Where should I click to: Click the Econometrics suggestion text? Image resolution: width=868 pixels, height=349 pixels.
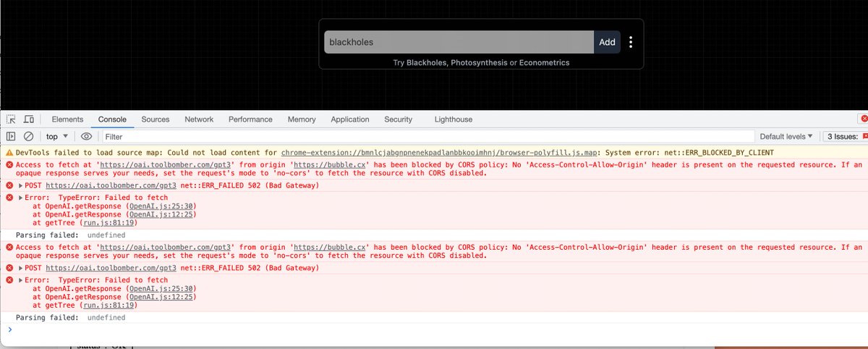(544, 63)
